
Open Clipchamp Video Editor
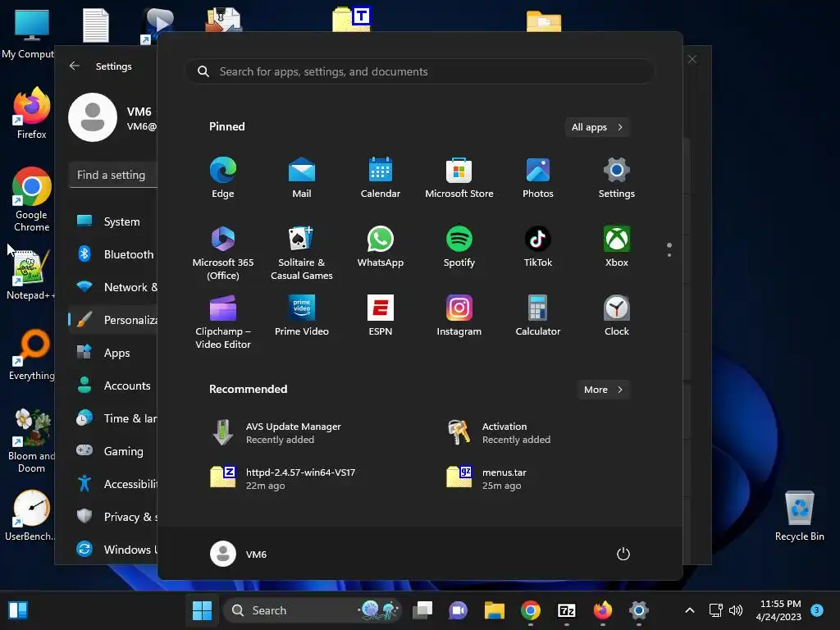point(223,322)
